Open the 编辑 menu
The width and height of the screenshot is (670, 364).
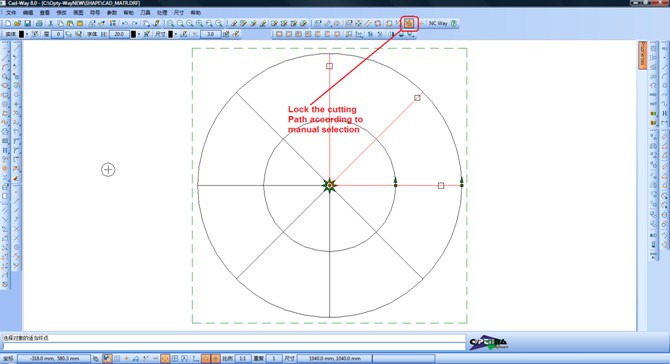(28, 13)
